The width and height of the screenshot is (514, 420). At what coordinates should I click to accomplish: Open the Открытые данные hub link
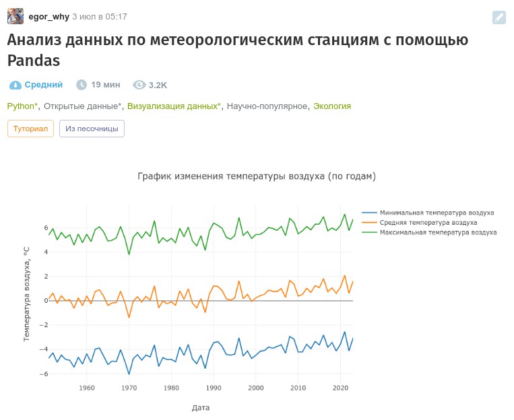[x=82, y=106]
